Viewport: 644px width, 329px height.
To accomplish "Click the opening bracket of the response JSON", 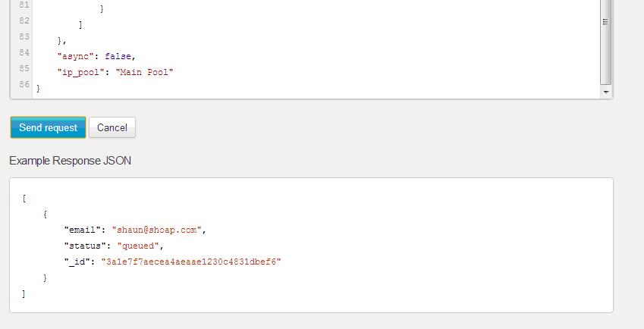I will (x=24, y=199).
